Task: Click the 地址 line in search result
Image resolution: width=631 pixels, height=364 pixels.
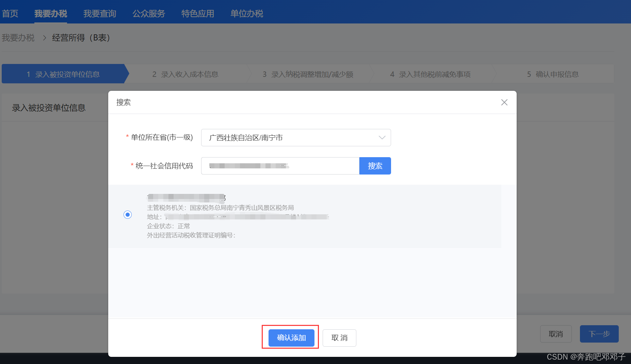Action: (238, 217)
